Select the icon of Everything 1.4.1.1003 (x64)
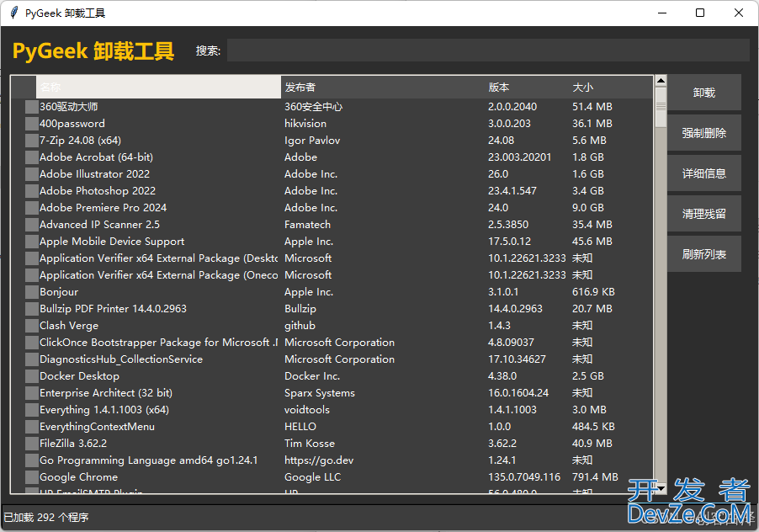 pos(31,410)
